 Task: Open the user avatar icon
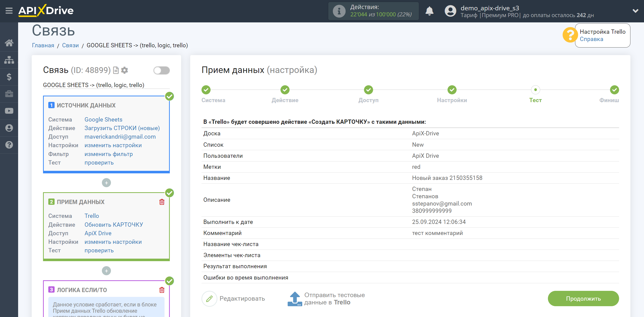point(450,11)
